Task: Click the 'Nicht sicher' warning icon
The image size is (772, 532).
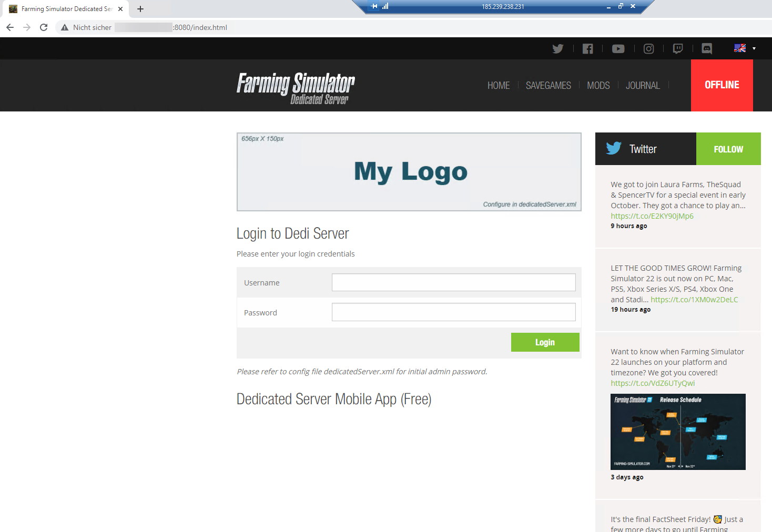Action: point(65,27)
